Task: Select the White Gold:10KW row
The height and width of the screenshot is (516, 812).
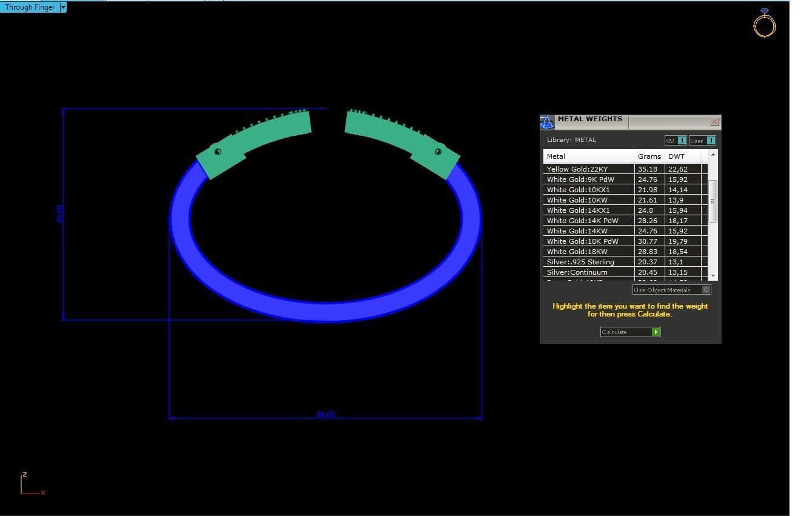Action: click(625, 200)
